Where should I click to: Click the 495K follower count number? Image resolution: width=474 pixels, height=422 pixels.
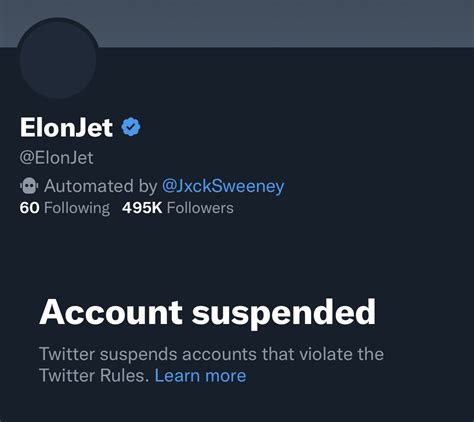click(142, 208)
